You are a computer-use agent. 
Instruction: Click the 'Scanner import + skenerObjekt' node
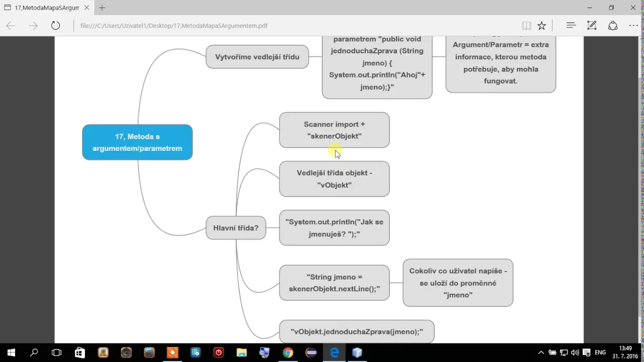click(335, 130)
